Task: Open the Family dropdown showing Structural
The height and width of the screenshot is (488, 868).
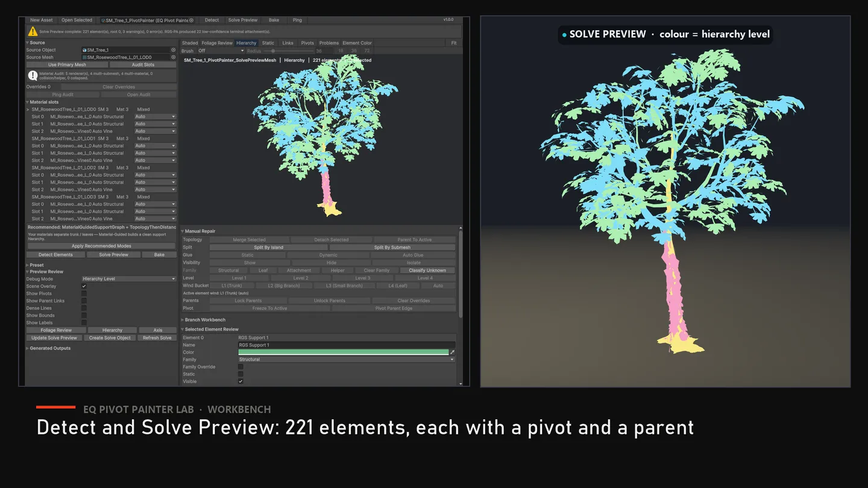Action: (347, 359)
